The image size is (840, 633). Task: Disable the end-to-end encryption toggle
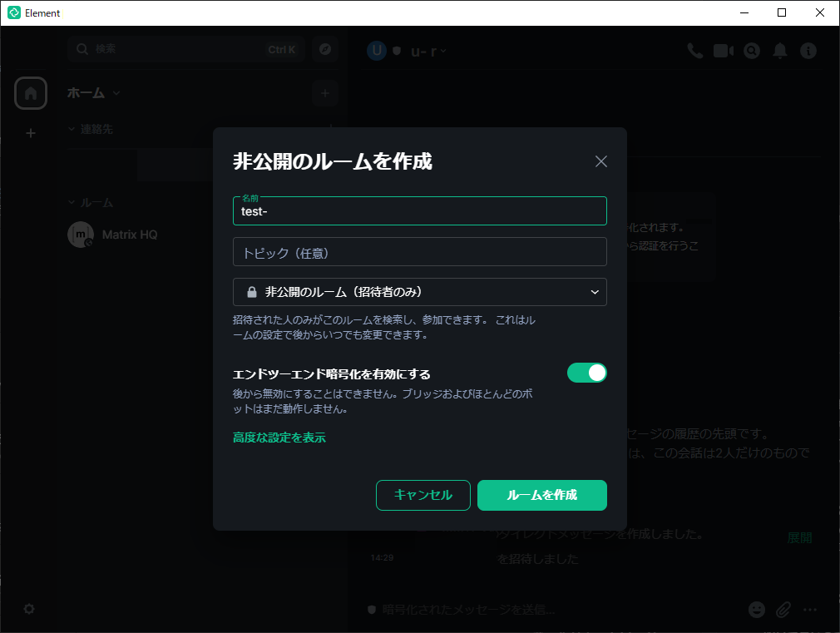(x=587, y=373)
